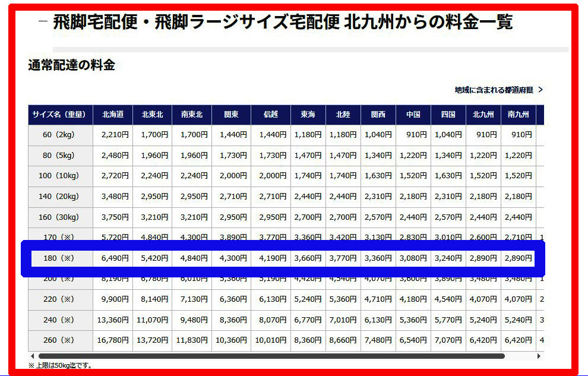Screen dimensions: 588x376
Task: Click the 10,010円 信越 cell in 260 row
Action: (271, 340)
